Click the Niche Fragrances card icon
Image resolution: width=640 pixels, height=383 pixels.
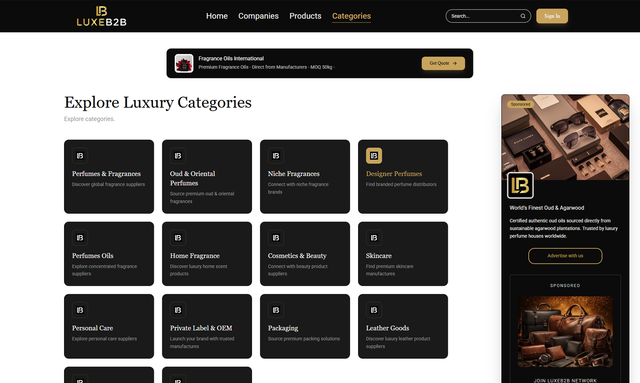(x=276, y=156)
